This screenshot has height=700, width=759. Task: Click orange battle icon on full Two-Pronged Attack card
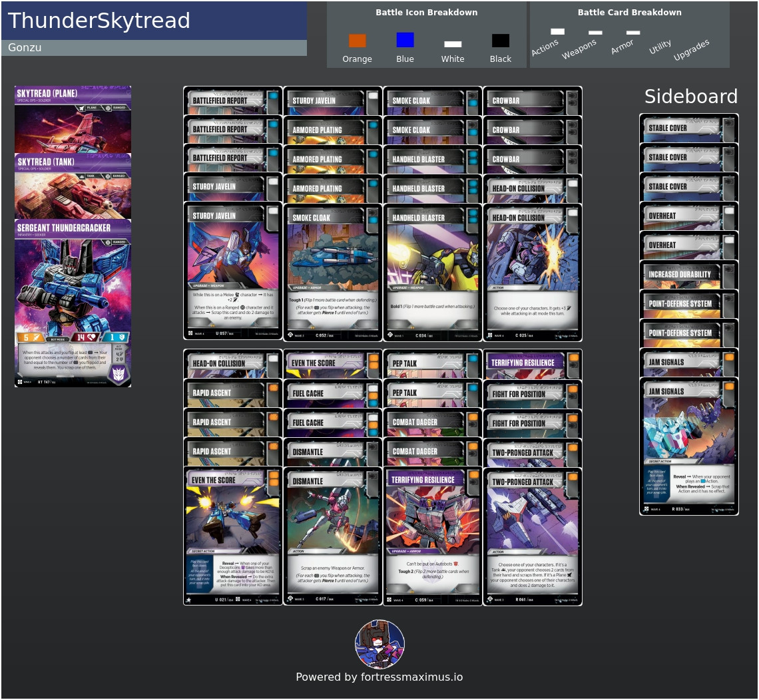point(572,478)
